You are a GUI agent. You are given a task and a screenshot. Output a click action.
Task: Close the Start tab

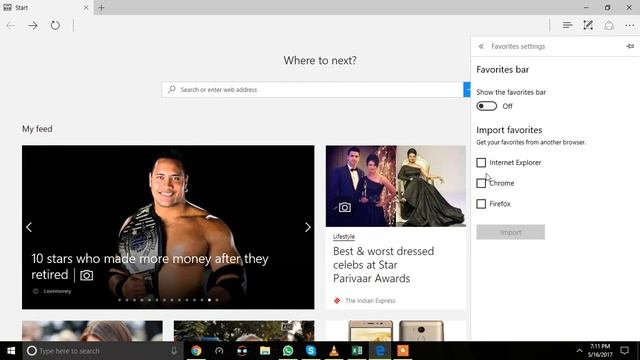[86, 7]
